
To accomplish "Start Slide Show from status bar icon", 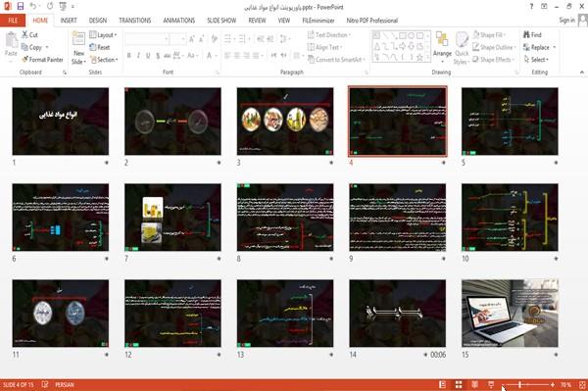I will (x=491, y=384).
